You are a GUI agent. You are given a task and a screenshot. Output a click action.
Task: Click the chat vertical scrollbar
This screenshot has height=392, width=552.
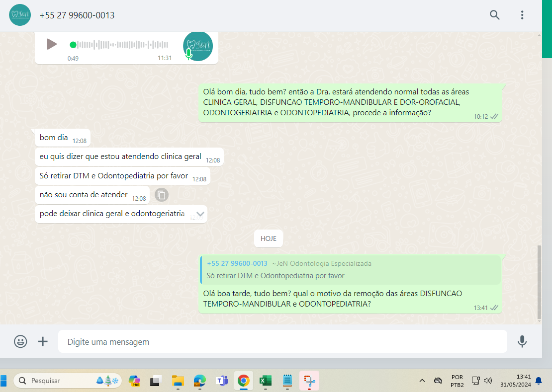[539, 281]
